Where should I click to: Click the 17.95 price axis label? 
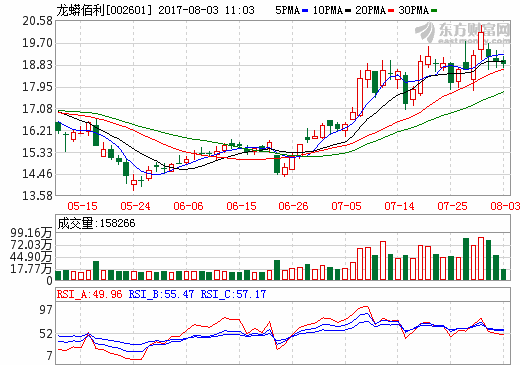tap(37, 87)
